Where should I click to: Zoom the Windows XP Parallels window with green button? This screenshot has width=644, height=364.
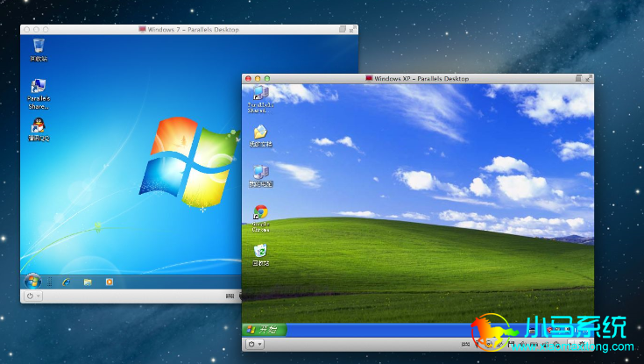point(267,79)
